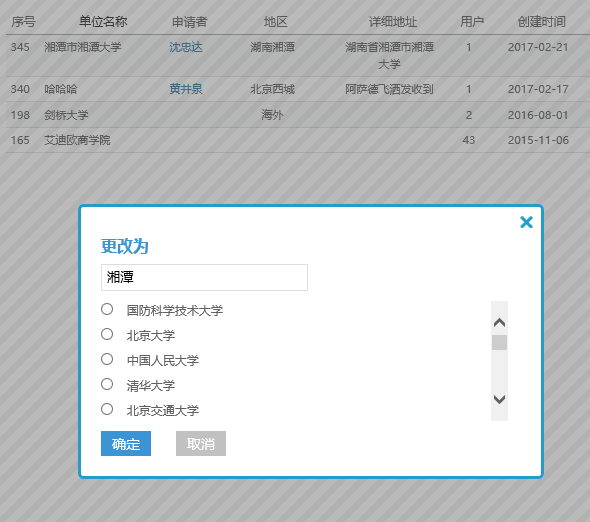Click the 用户 column header
Image resolution: width=590 pixels, height=522 pixels.
point(472,21)
